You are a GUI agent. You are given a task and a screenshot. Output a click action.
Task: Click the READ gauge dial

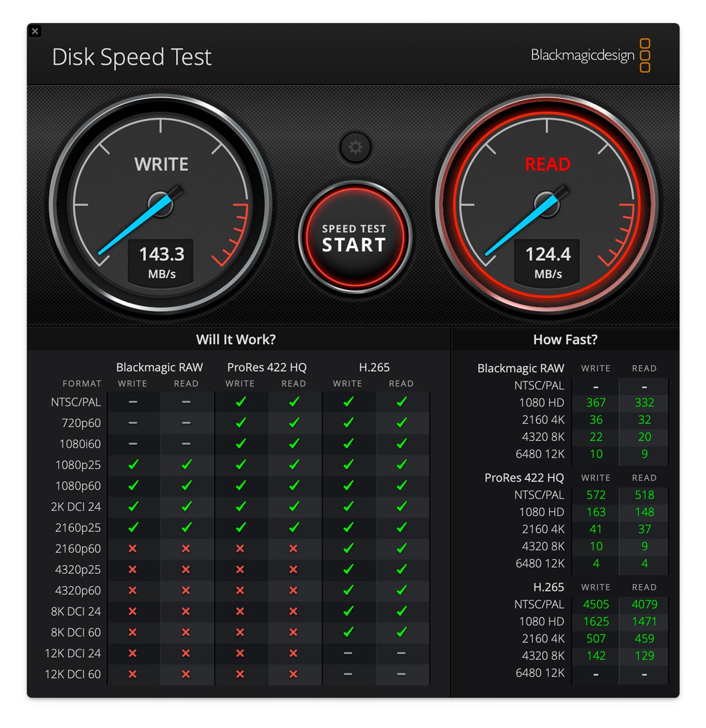546,204
